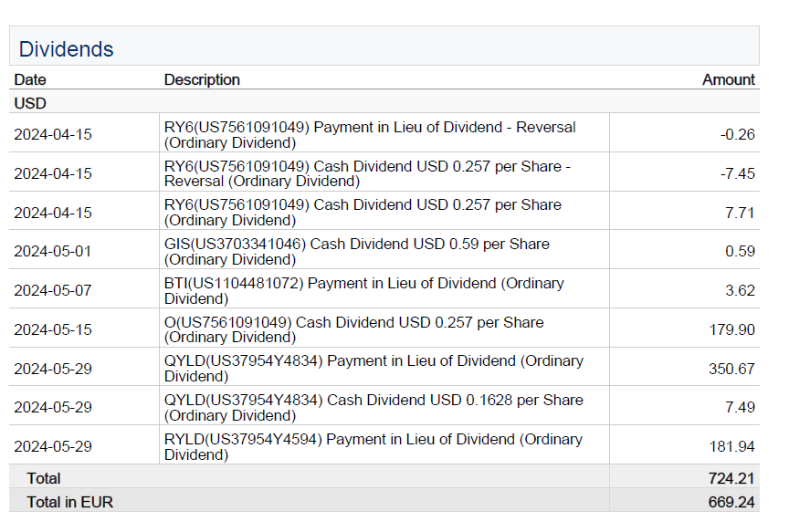
Task: Select the 7.71 amount value
Action: click(x=739, y=213)
